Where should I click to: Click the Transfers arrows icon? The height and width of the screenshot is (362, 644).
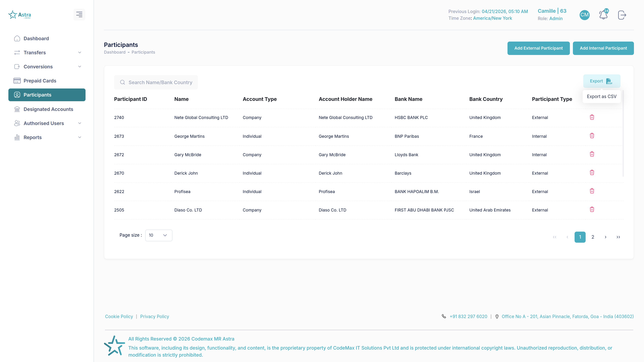click(17, 52)
